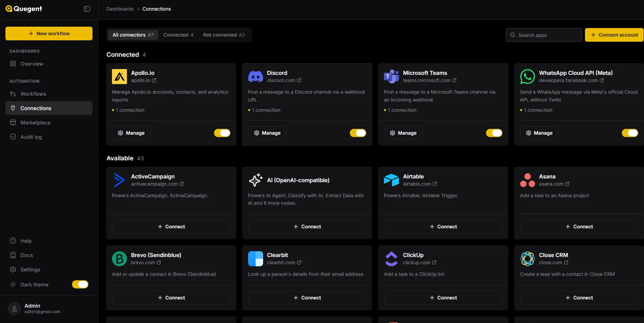Viewport: 644px width, 323px height.
Task: Open the Help page
Action: pyautogui.click(x=49, y=241)
